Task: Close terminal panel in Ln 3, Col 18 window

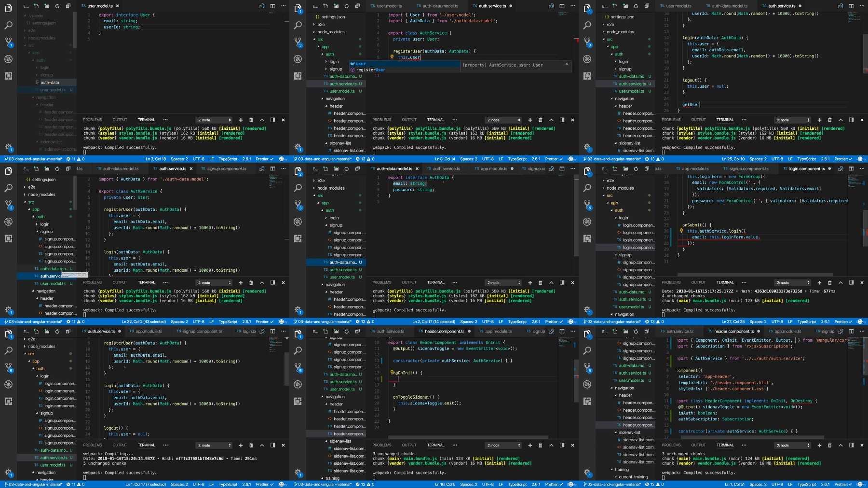Action: [x=283, y=120]
